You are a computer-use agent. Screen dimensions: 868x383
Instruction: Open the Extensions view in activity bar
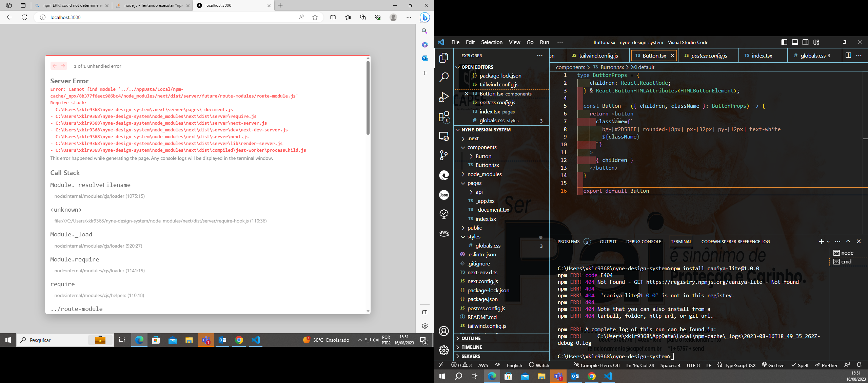click(x=444, y=117)
